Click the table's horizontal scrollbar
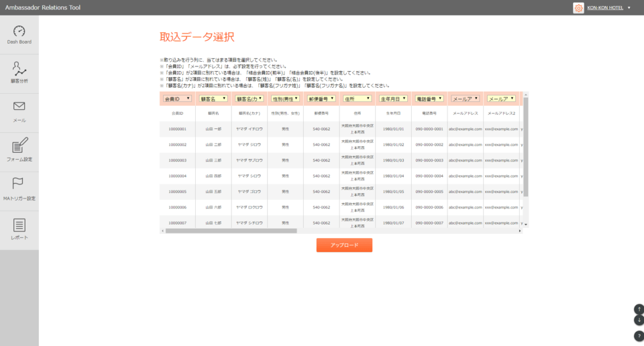This screenshot has height=346, width=644. pos(231,231)
